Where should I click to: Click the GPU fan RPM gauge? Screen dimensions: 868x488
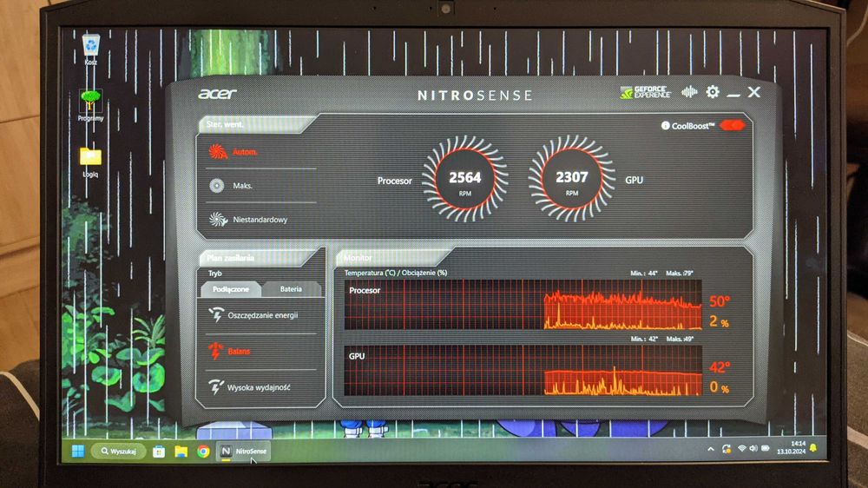point(571,178)
